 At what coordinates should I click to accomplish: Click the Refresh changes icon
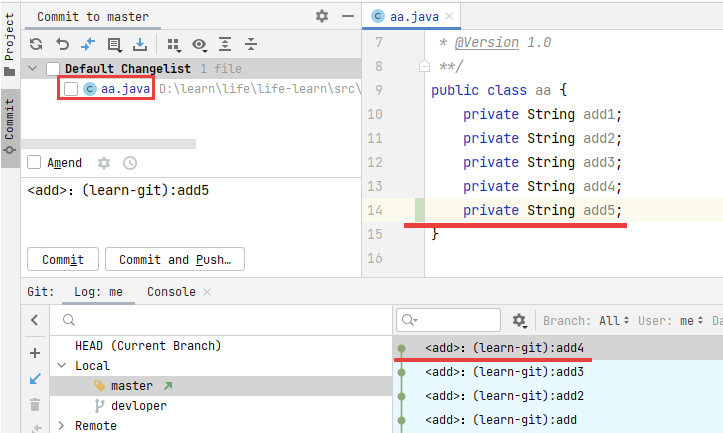pos(36,44)
